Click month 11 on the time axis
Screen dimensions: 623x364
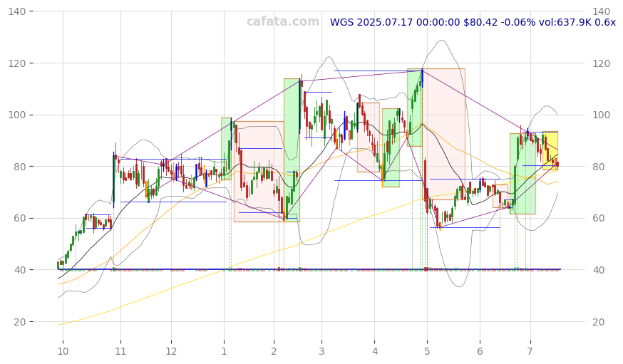click(120, 351)
